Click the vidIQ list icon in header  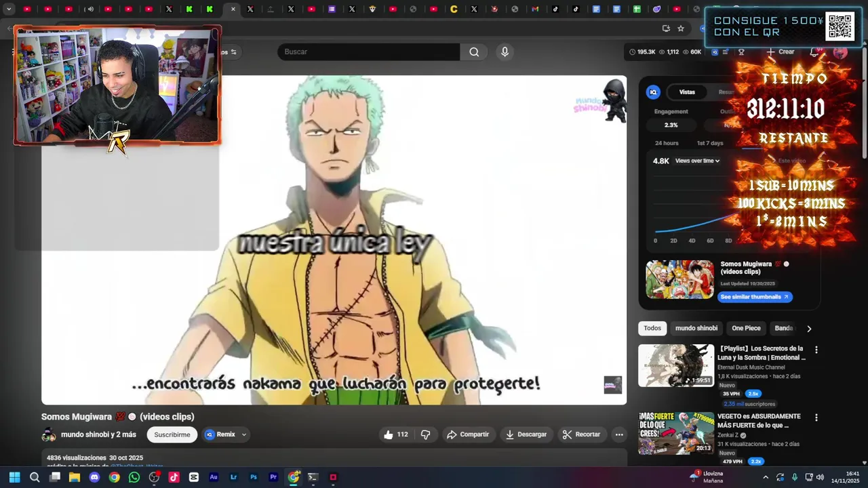tap(726, 52)
